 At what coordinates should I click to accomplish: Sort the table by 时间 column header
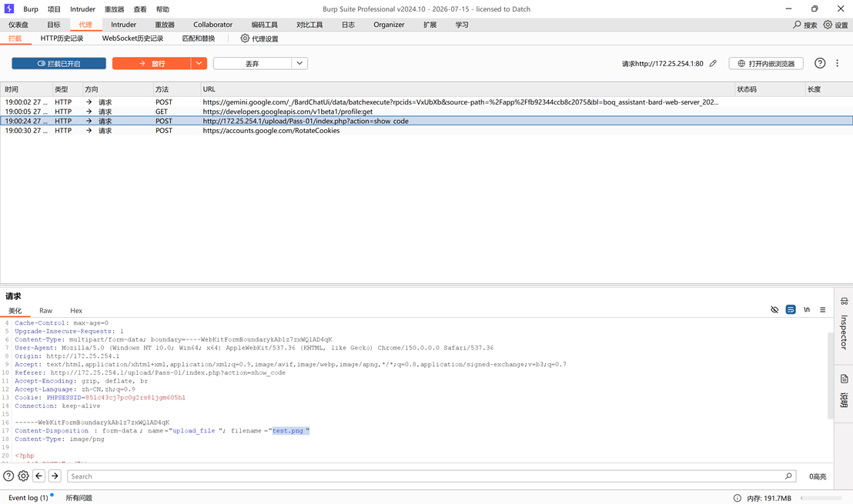pyautogui.click(x=26, y=89)
